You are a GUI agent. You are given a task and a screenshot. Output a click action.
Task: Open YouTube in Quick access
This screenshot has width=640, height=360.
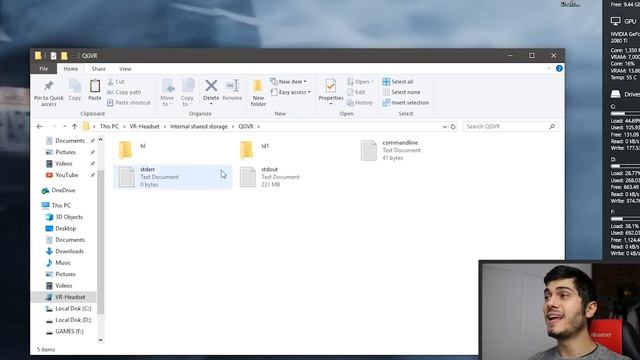pyautogui.click(x=62, y=175)
